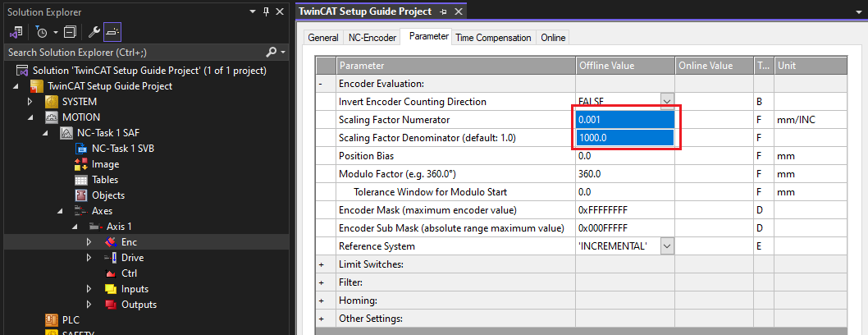This screenshot has height=335, width=868.
Task: Click the Collapse All icon in Solution Explorer
Action: [70, 32]
